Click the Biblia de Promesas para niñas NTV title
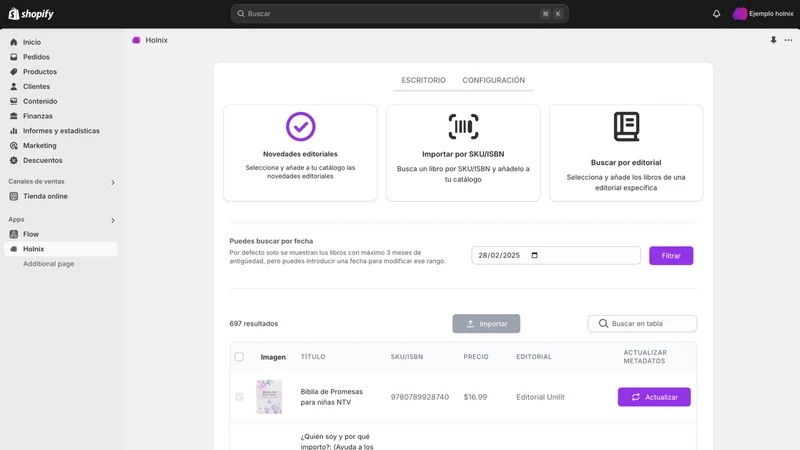 pyautogui.click(x=332, y=397)
